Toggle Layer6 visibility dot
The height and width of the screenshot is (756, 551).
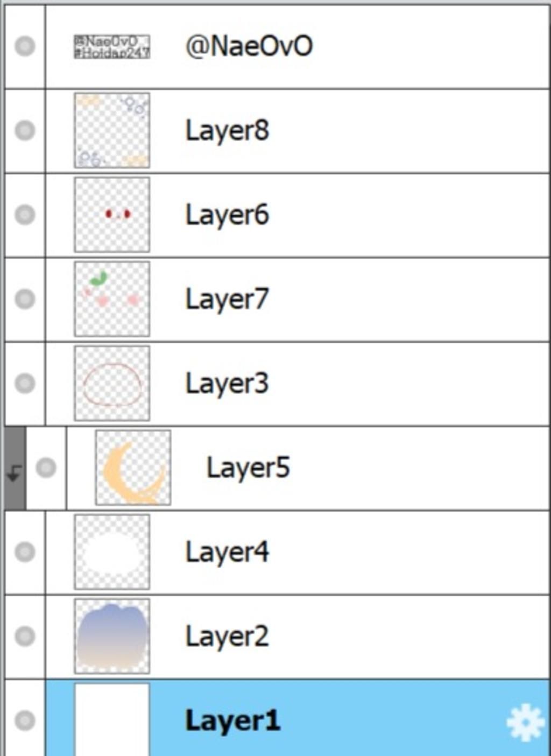(25, 215)
